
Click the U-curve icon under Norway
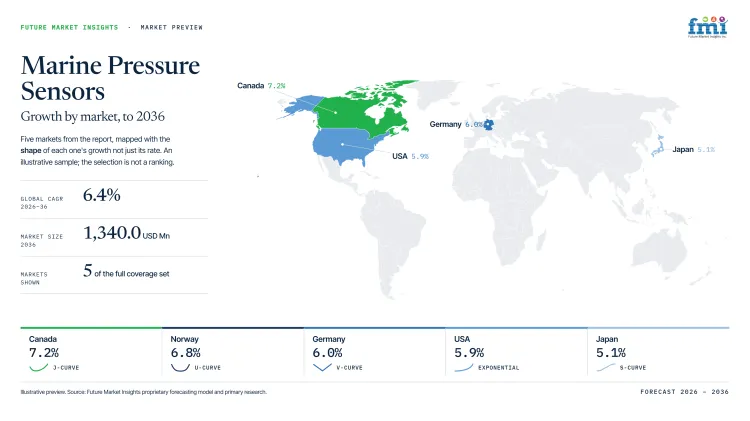[x=180, y=367]
